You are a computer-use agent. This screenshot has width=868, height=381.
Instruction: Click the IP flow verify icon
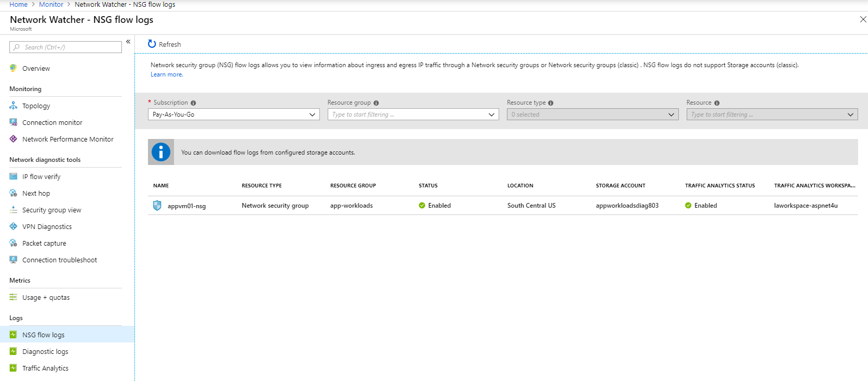(x=13, y=176)
